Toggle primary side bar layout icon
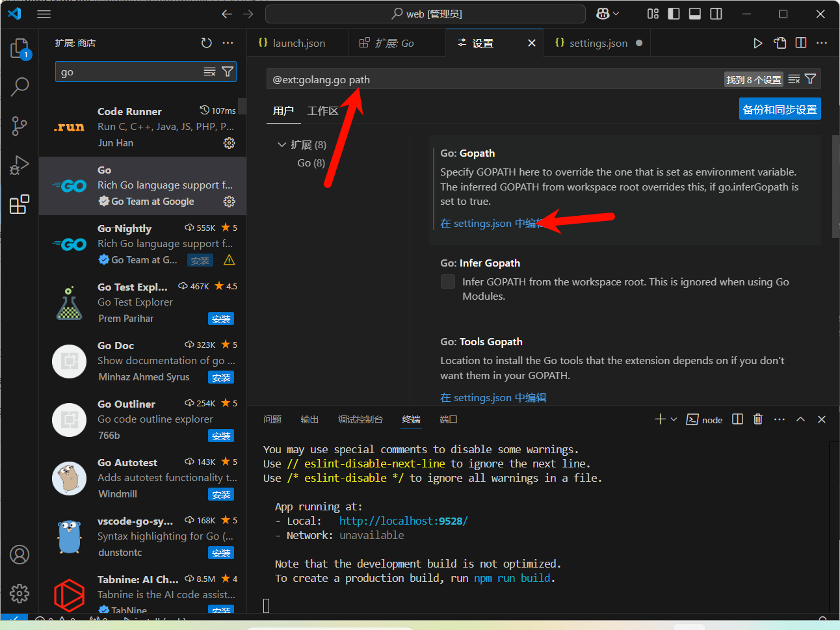 [674, 14]
